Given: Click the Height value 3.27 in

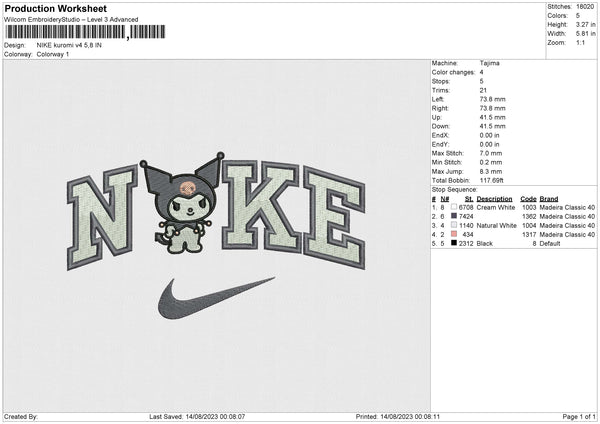Looking at the screenshot, I should pyautogui.click(x=585, y=24).
